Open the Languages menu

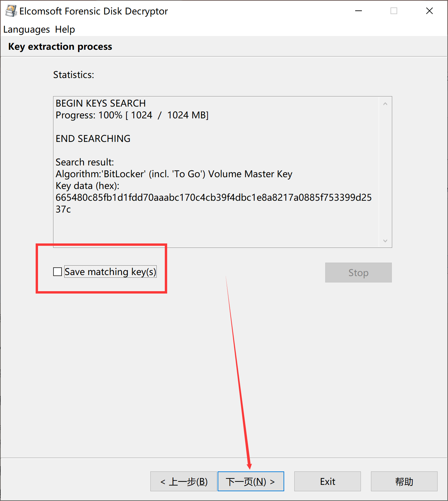(27, 30)
